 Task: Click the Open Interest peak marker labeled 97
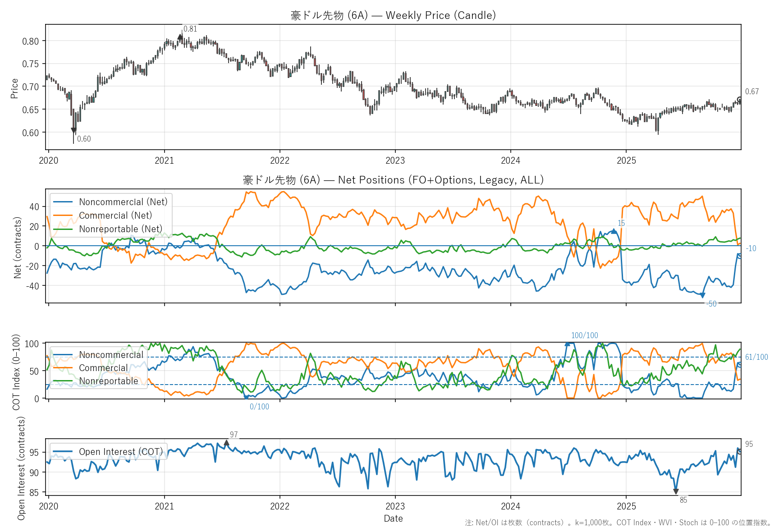click(226, 443)
